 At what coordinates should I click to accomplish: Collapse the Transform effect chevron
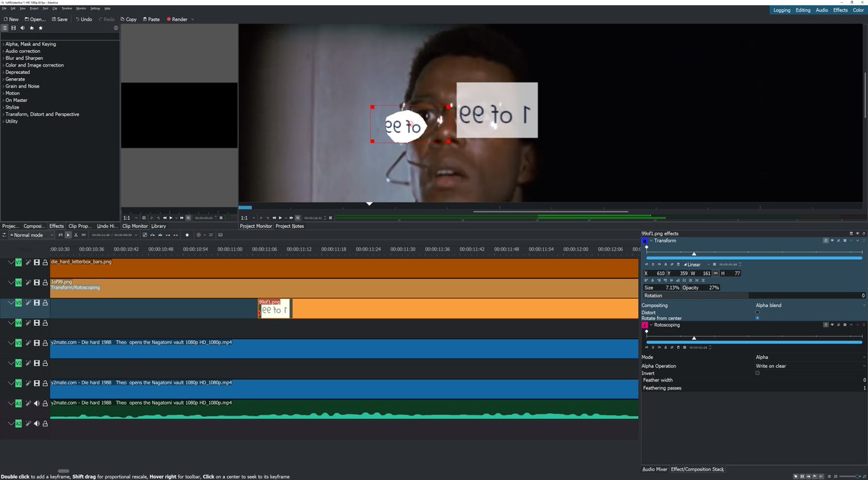pos(651,240)
